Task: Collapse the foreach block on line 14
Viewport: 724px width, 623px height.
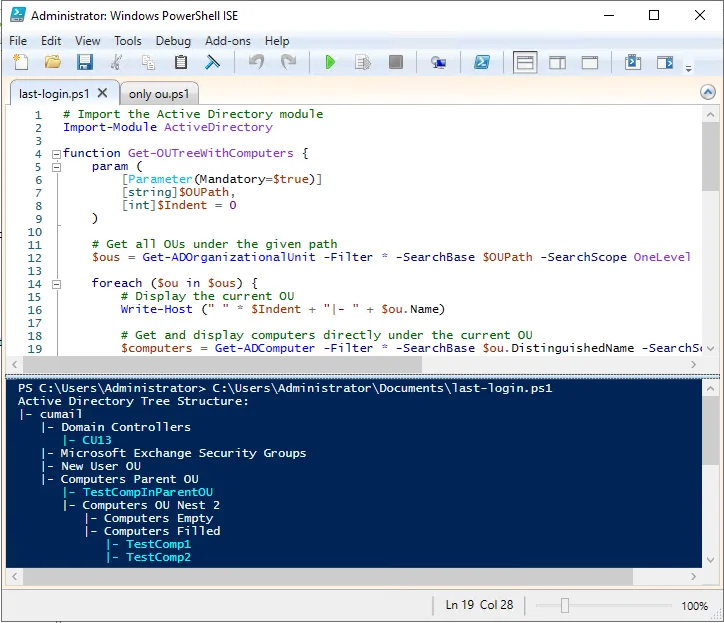Action: [x=56, y=284]
